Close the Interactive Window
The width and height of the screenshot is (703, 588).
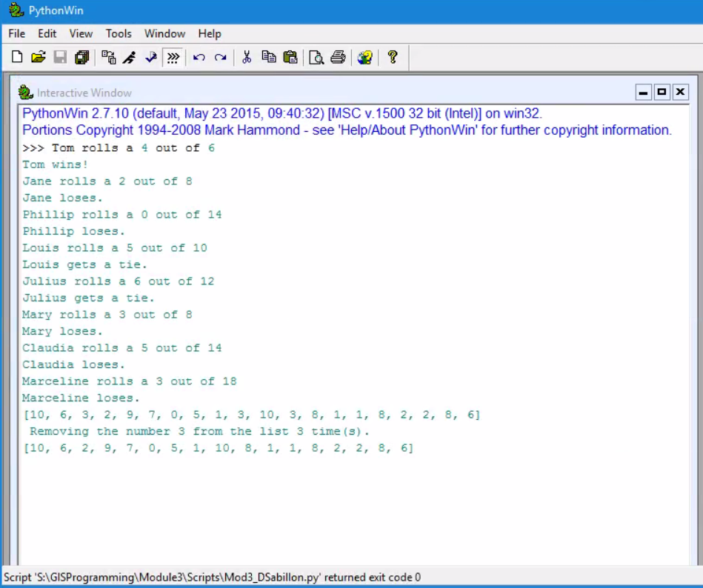coord(680,93)
